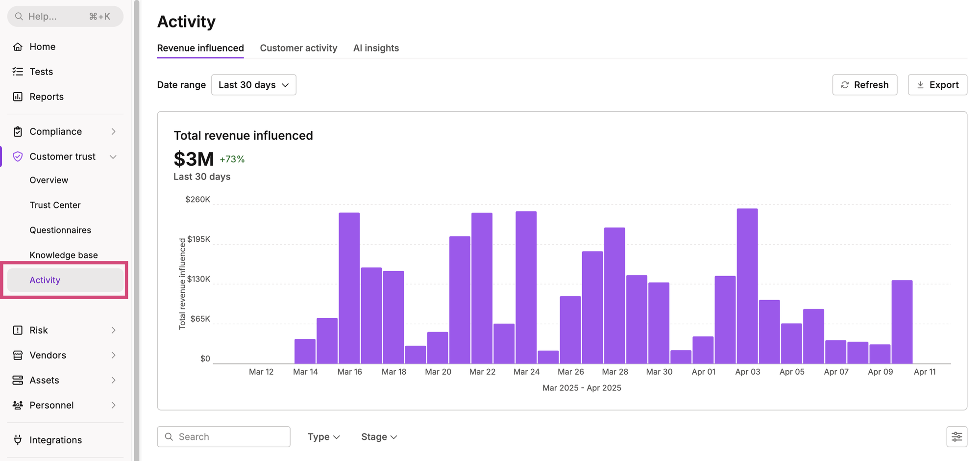Open Reports via its chart icon
The image size is (980, 461).
click(x=18, y=97)
